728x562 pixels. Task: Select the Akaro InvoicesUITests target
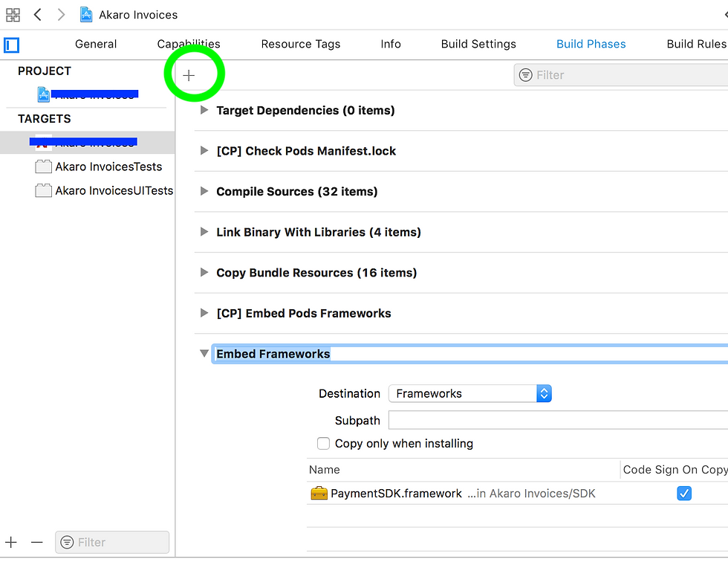[x=114, y=191]
